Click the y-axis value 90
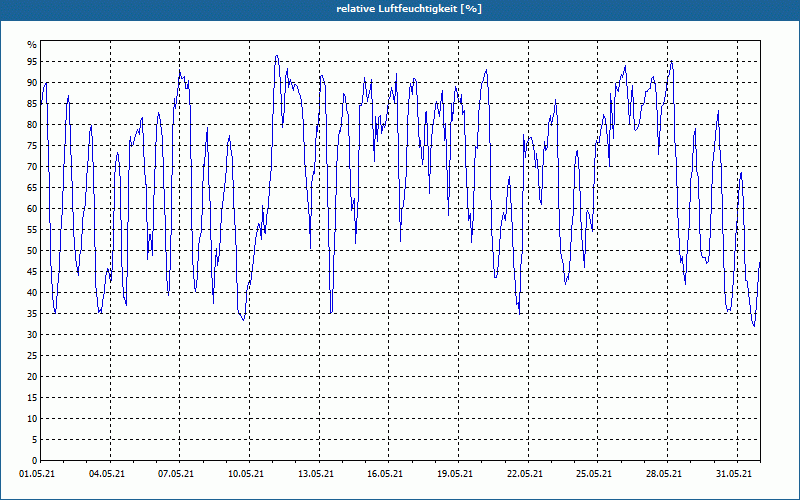Viewport: 800px width, 500px height. pyautogui.click(x=32, y=83)
